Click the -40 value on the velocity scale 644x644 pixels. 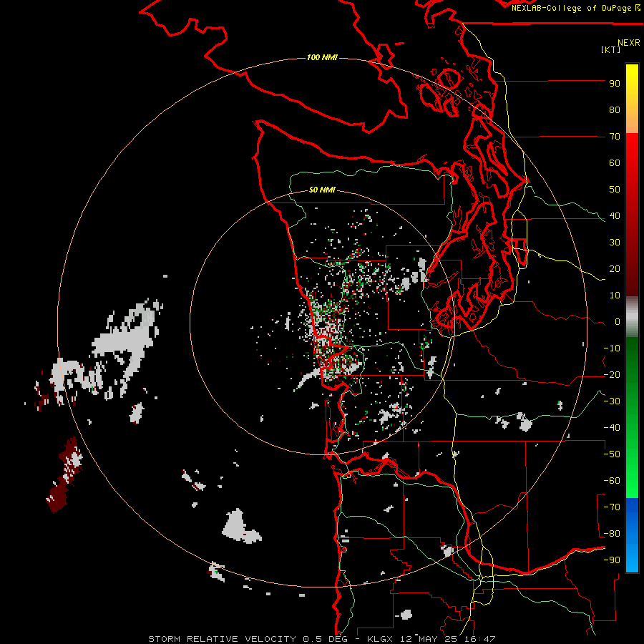click(612, 428)
